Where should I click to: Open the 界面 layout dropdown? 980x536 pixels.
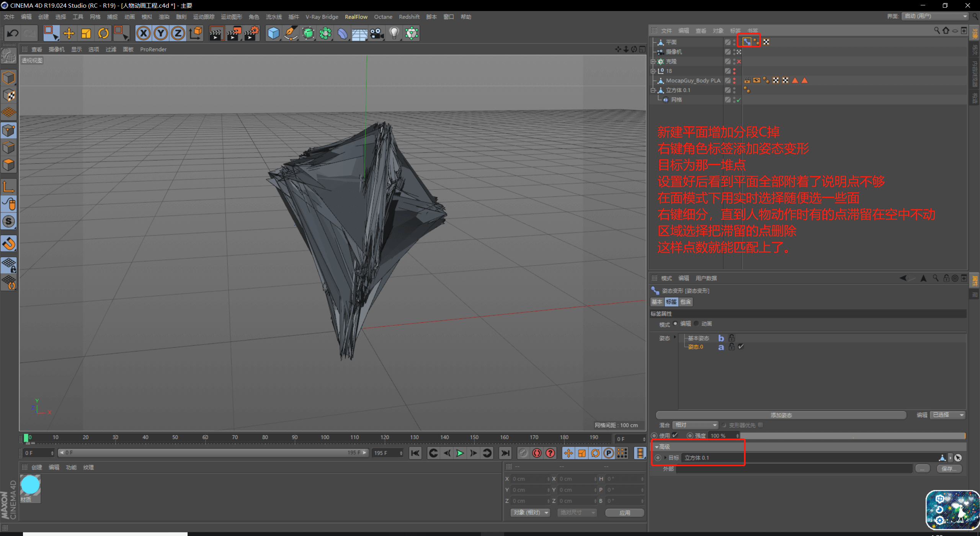(x=935, y=16)
